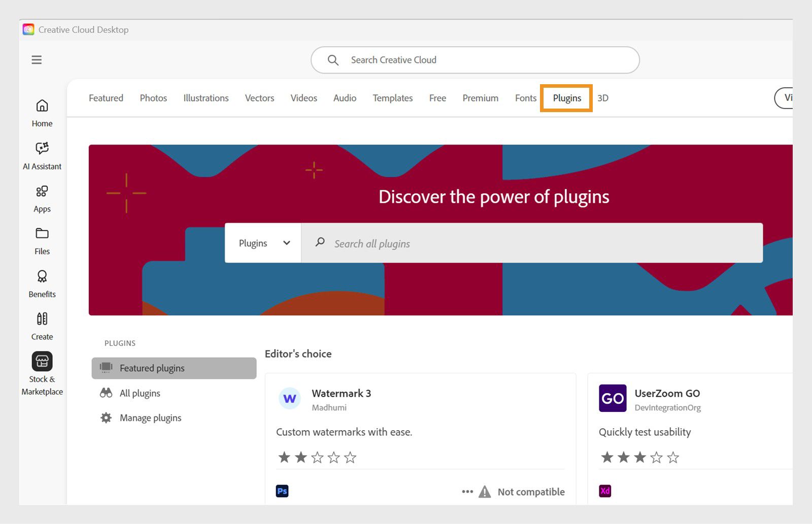Switch to the Fonts tab
This screenshot has height=524, width=812.
pos(525,98)
